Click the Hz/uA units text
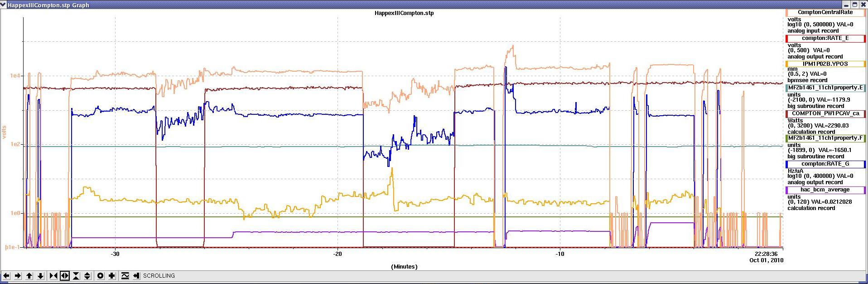The image size is (868, 284). (795, 171)
